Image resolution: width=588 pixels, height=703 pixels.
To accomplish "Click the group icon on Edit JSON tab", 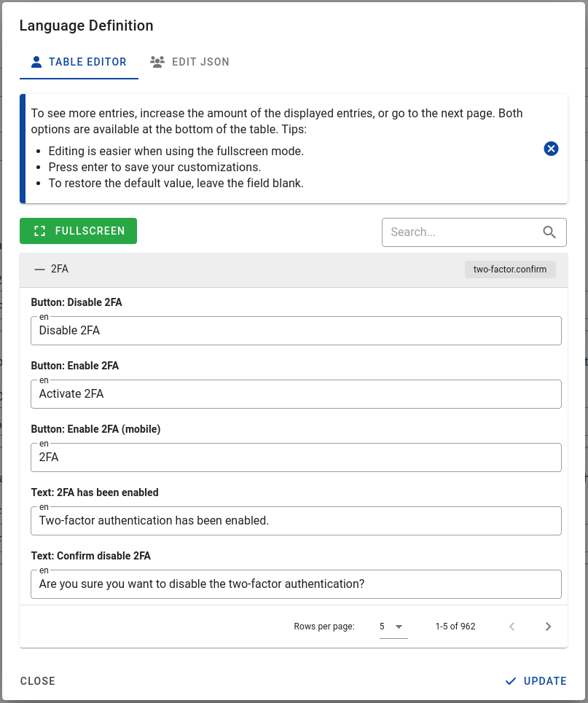I will click(157, 62).
